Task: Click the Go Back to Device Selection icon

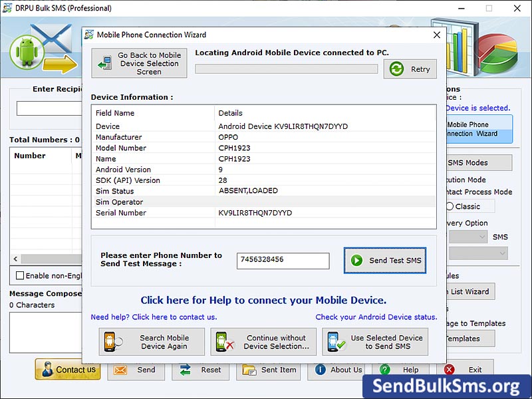Action: click(106, 63)
